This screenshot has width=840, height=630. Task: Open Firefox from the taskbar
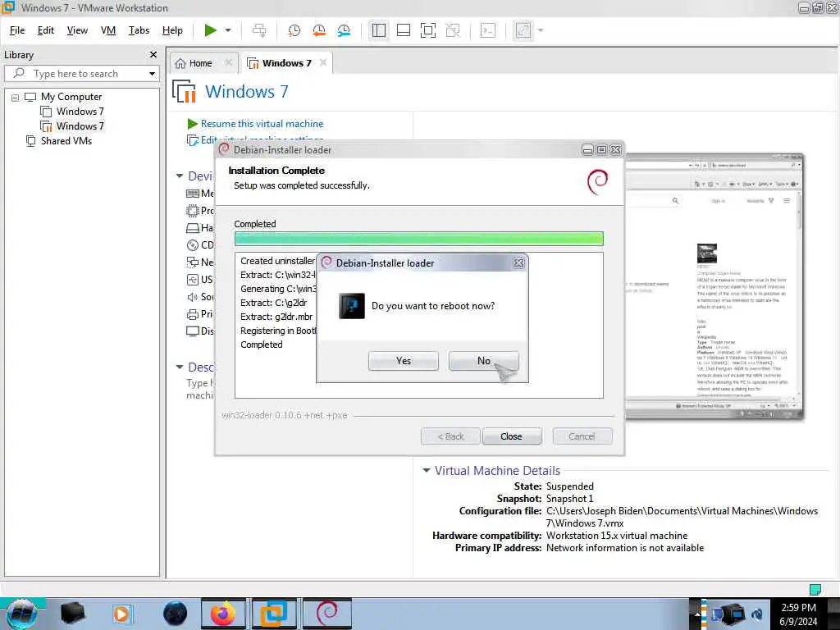223,614
